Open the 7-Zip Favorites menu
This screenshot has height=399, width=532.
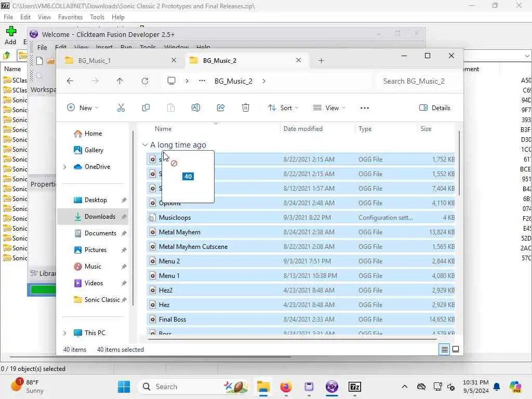70,17
